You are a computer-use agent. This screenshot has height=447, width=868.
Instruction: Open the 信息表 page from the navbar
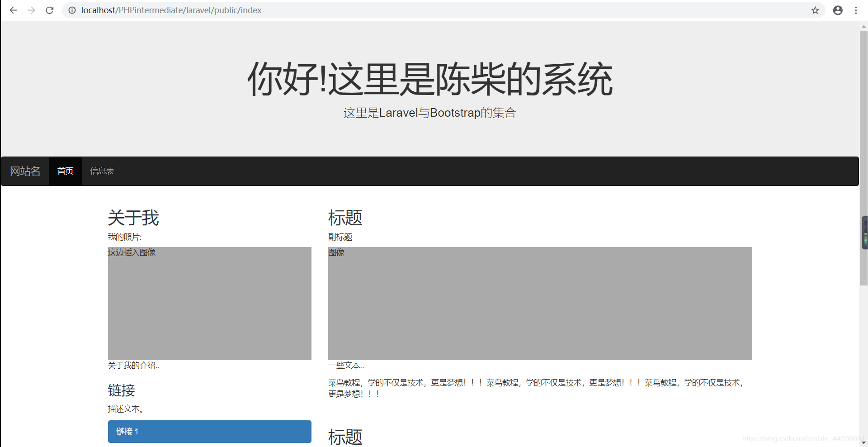tap(102, 171)
